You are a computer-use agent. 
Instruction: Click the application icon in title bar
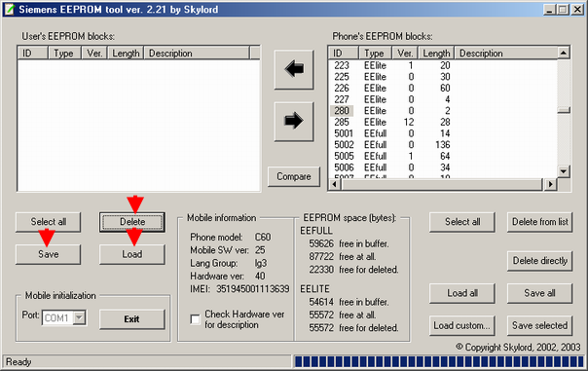(x=9, y=9)
